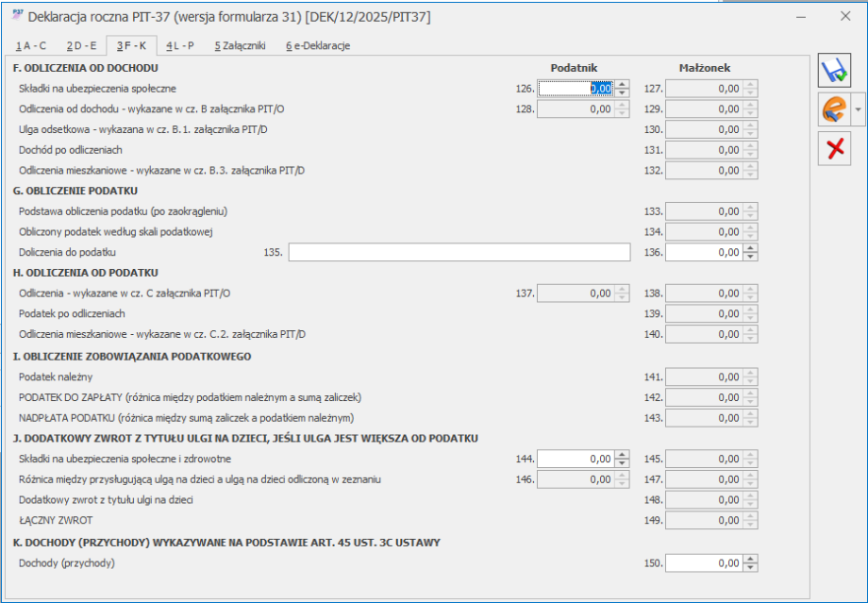Click field 131 Dochód po odliczeniach
This screenshot has width=868, height=603.
click(x=711, y=150)
